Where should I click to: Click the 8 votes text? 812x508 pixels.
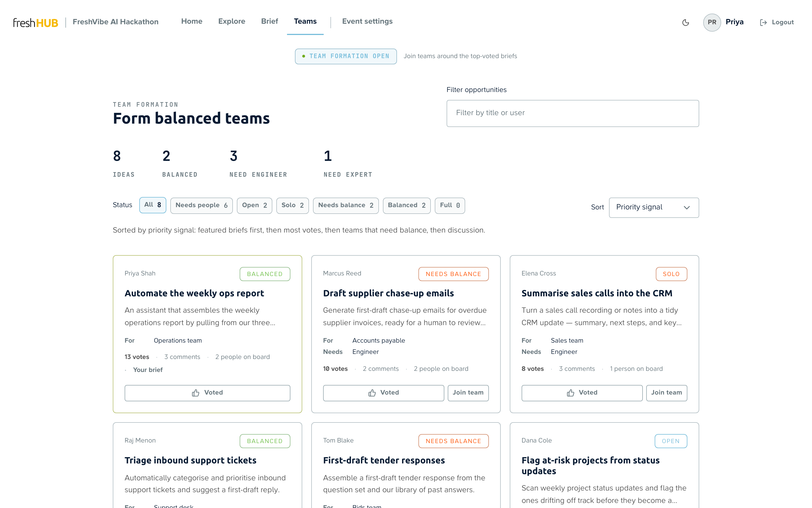pyautogui.click(x=533, y=369)
